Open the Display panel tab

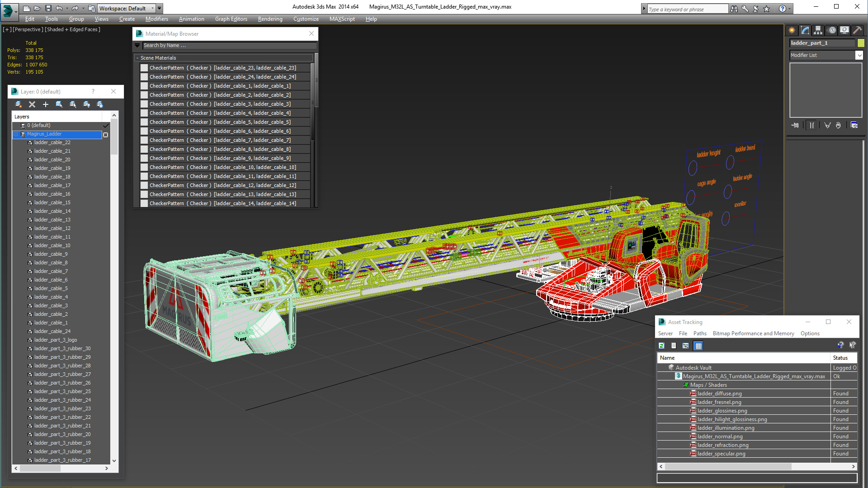pos(844,30)
